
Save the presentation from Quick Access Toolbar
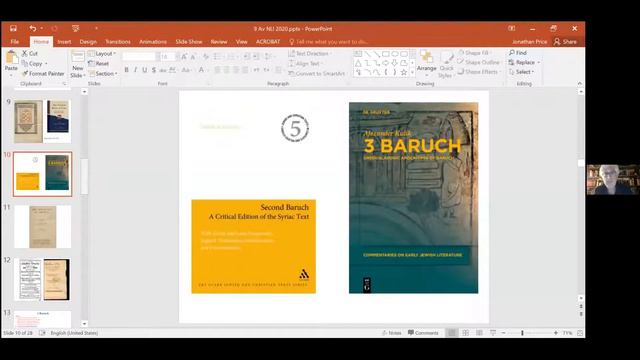click(13, 28)
